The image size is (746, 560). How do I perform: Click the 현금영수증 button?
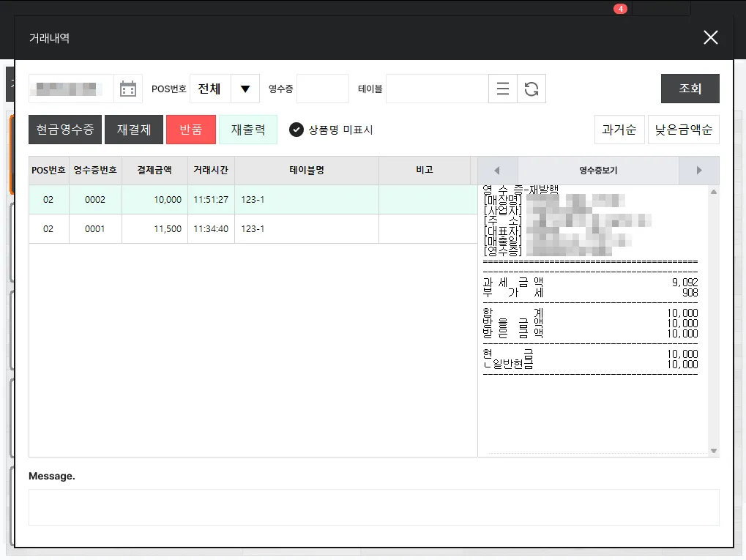click(65, 130)
